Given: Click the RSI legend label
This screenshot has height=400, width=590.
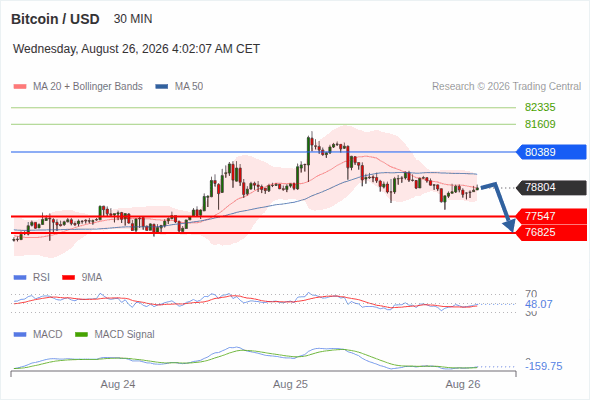Looking at the screenshot, I should pyautogui.click(x=41, y=278).
